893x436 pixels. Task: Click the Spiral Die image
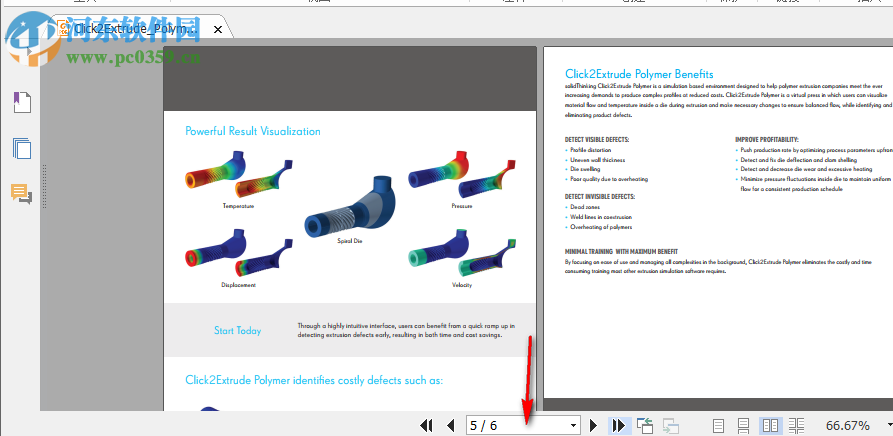(x=351, y=208)
